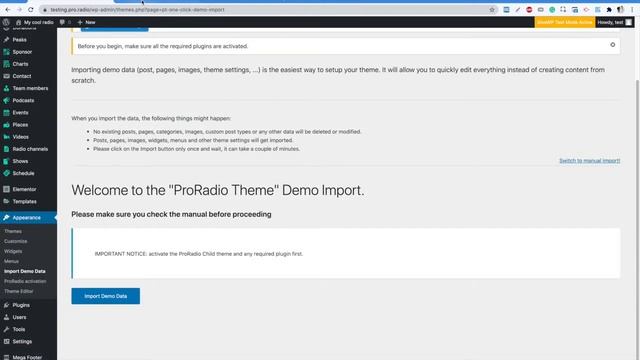This screenshot has height=360, width=640.
Task: Open the Howdy, test account menu
Action: coord(615,22)
